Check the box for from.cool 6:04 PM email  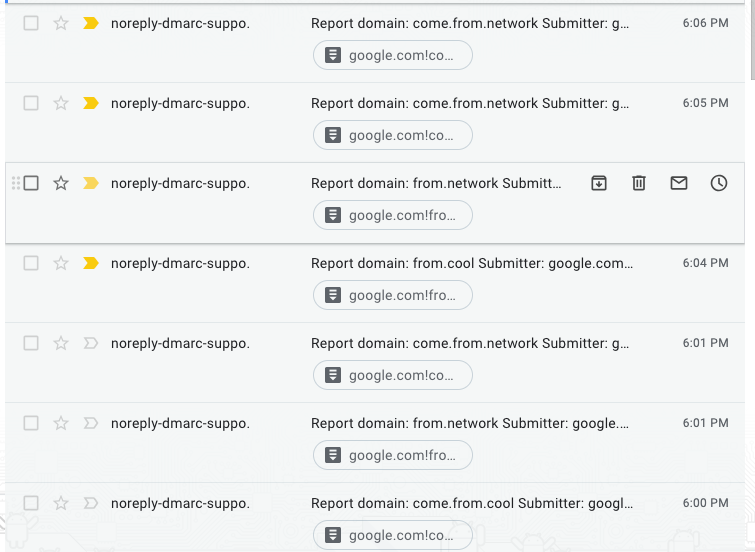(x=31, y=263)
